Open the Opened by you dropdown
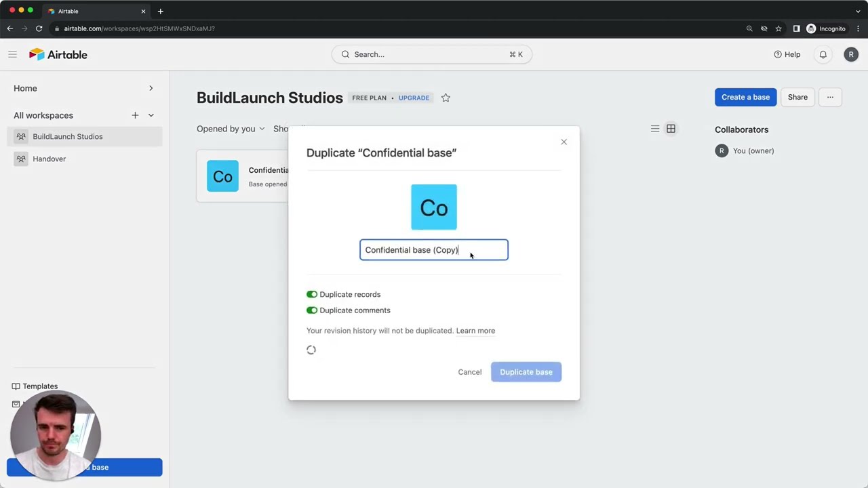 tap(231, 129)
